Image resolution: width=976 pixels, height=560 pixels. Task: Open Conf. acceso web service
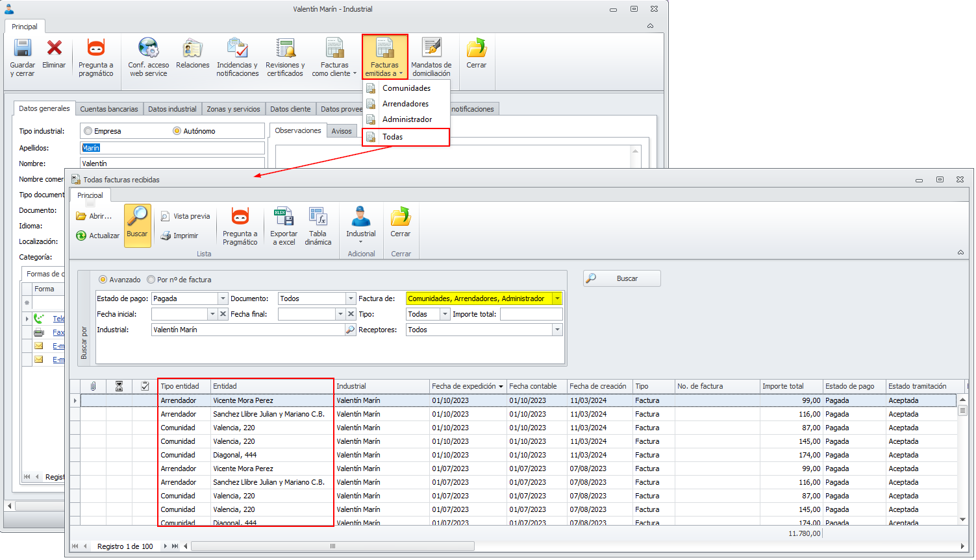point(148,49)
